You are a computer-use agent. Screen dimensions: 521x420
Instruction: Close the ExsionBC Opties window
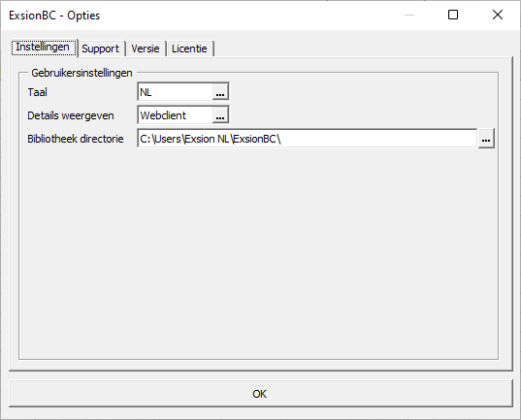click(498, 15)
